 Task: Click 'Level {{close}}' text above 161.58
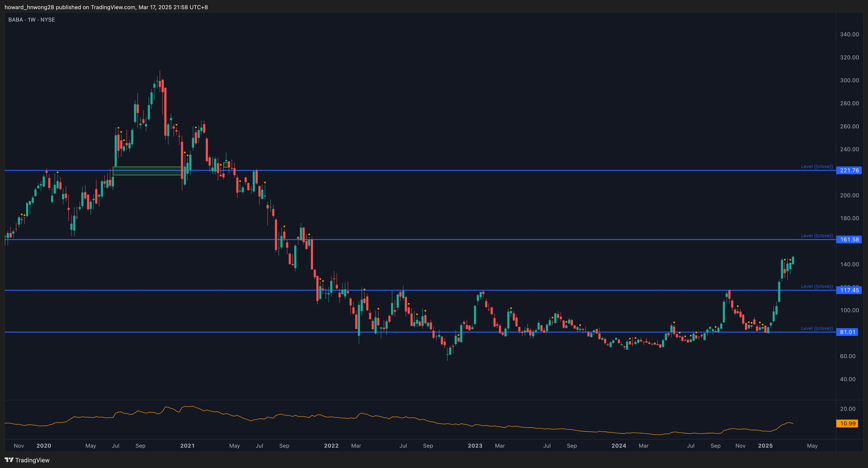pos(816,236)
